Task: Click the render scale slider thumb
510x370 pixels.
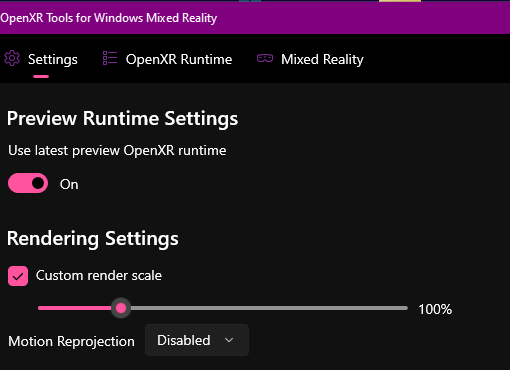Action: coord(121,308)
